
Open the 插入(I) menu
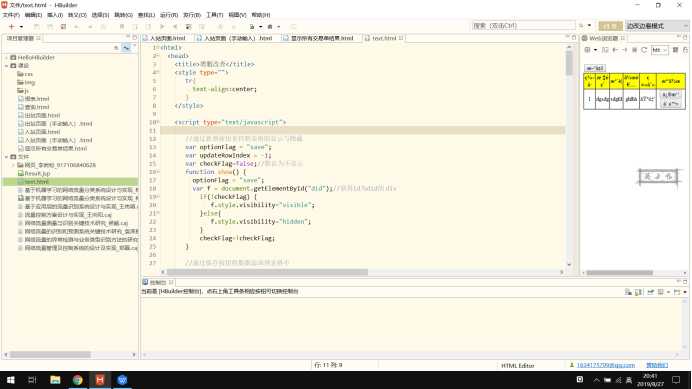pos(55,15)
